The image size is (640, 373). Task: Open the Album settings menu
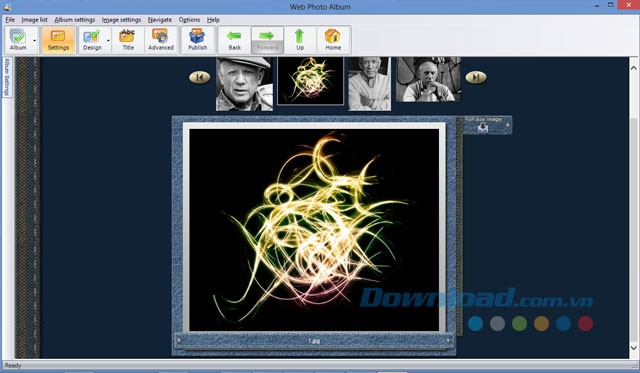[x=75, y=20]
